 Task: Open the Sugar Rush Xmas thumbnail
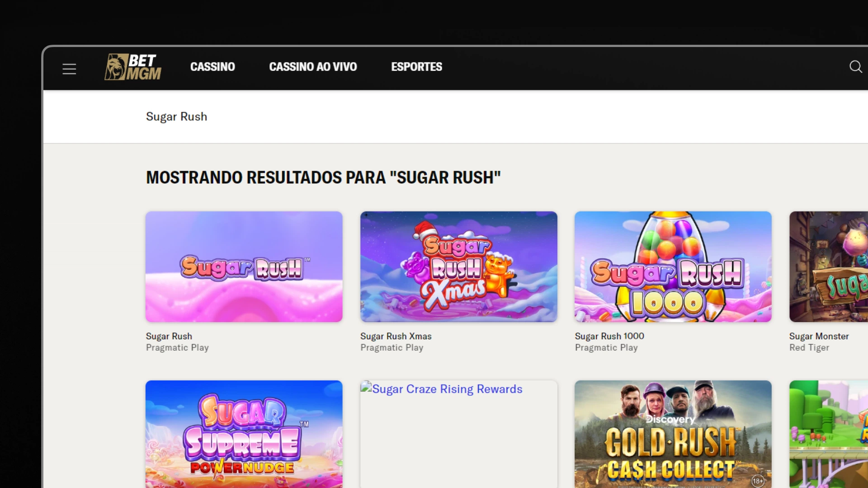(x=458, y=267)
